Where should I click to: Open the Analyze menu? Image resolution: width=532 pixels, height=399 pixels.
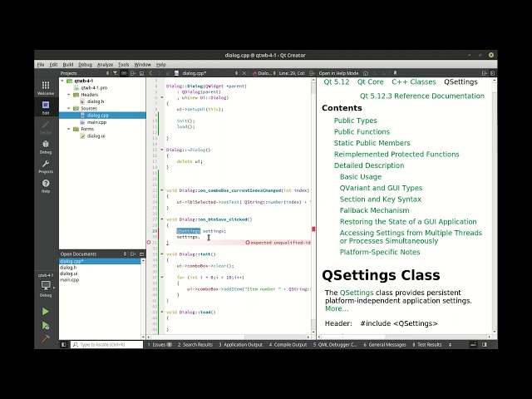coord(105,64)
